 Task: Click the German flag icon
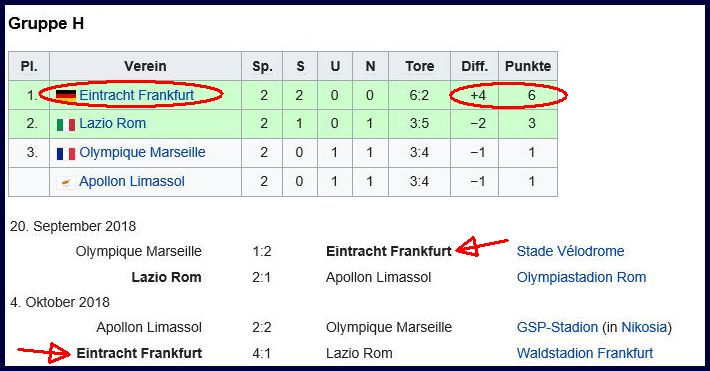tap(66, 96)
